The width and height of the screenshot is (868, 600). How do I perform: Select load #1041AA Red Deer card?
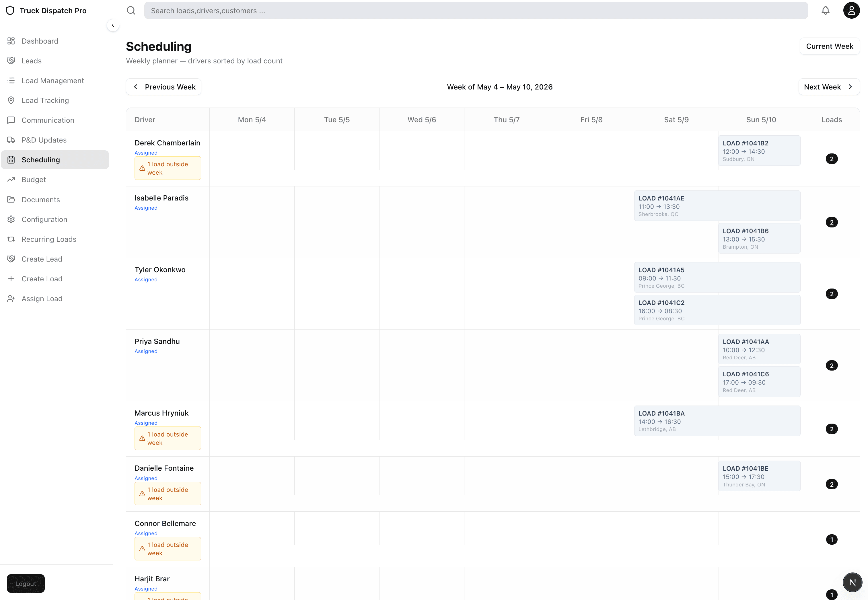point(759,349)
